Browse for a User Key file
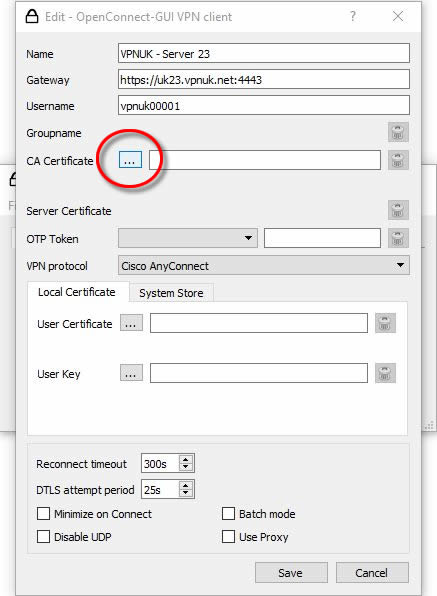Image resolution: width=437 pixels, height=596 pixels. pos(131,373)
